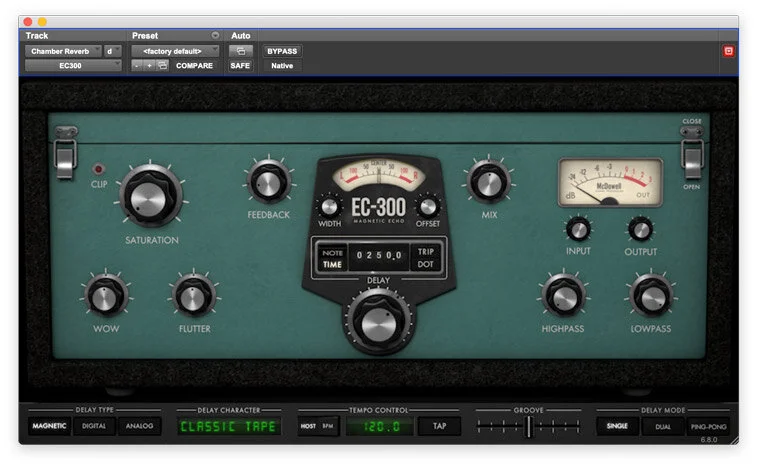The height and width of the screenshot is (466, 757).
Task: Click the COMPARE button
Action: (194, 66)
